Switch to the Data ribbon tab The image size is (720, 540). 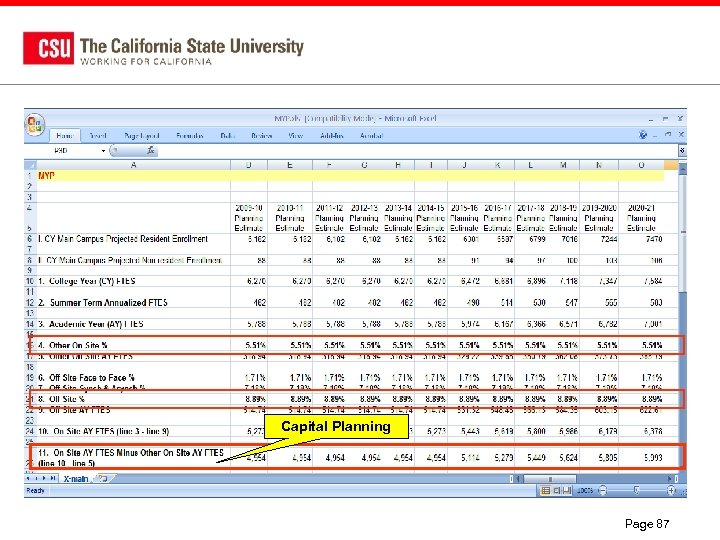pos(228,135)
